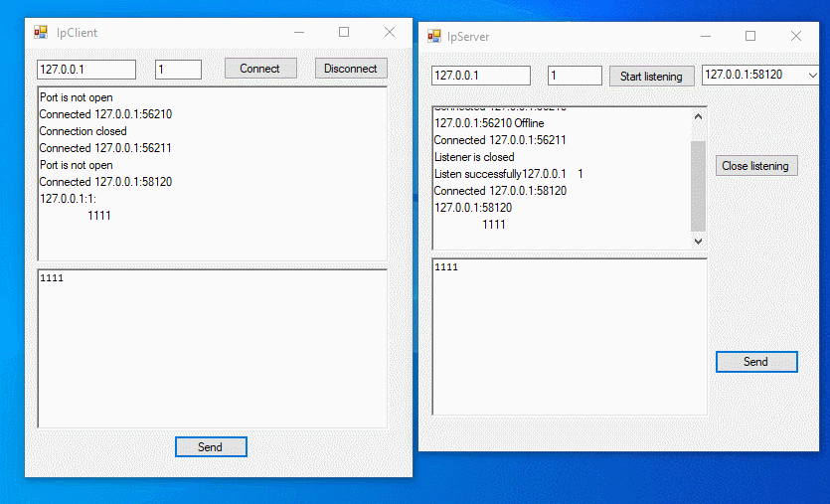The height and width of the screenshot is (504, 830).
Task: Click Disconnect in IpClient
Action: coord(351,69)
